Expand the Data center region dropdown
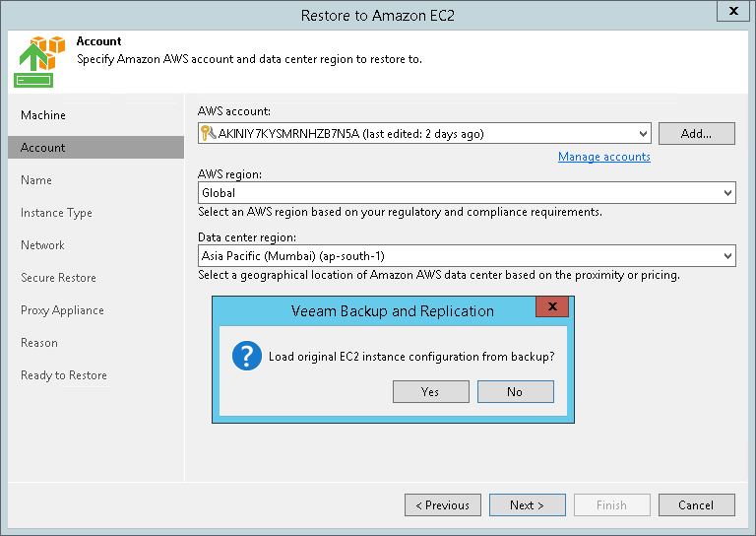 727,256
